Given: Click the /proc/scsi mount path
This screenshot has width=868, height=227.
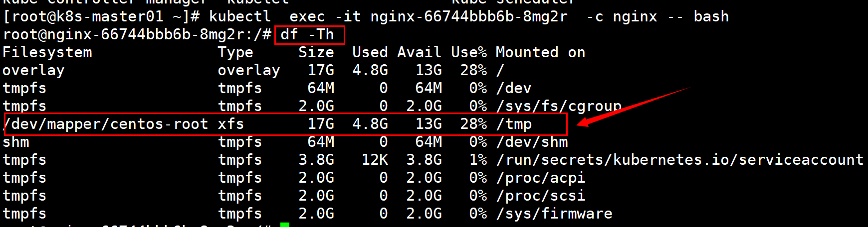Looking at the screenshot, I should coord(541,196).
